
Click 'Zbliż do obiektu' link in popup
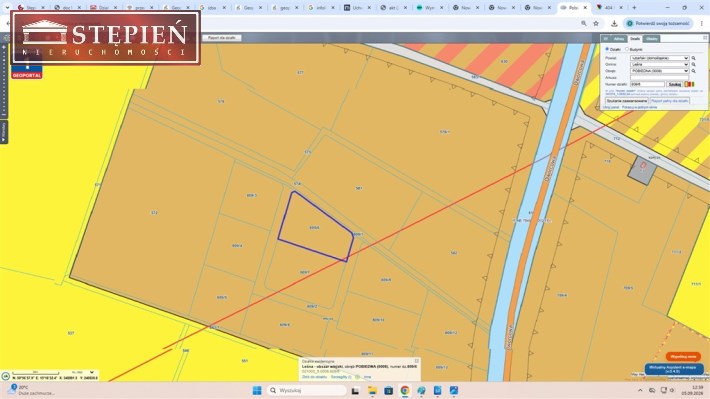[314, 377]
